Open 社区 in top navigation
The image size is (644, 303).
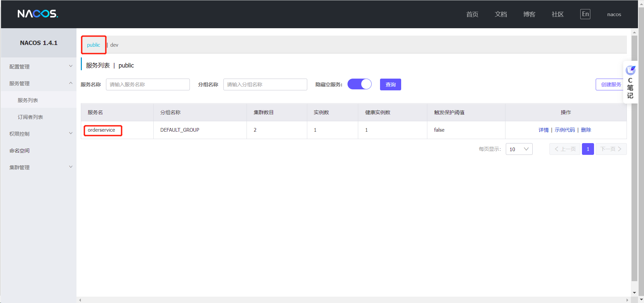558,14
